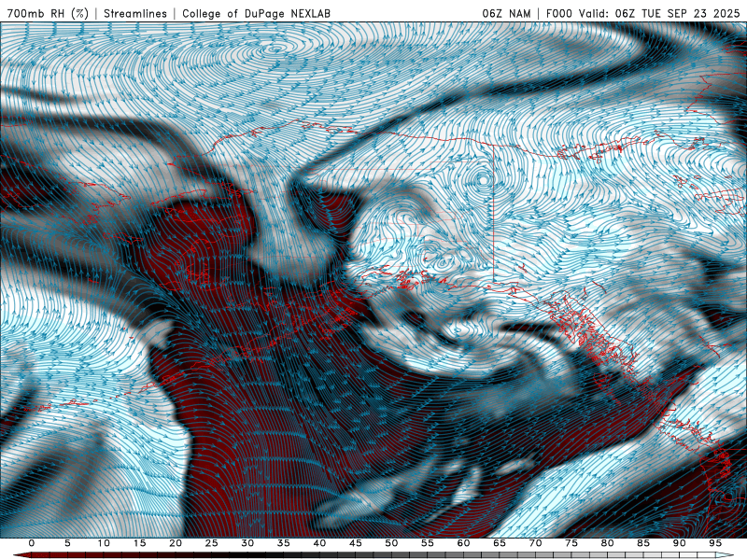Click the colorbar label "0"

pyautogui.click(x=32, y=543)
